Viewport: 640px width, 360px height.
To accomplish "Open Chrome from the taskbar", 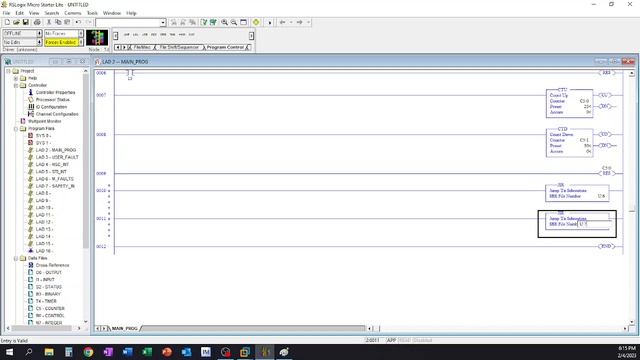I will pos(88,352).
